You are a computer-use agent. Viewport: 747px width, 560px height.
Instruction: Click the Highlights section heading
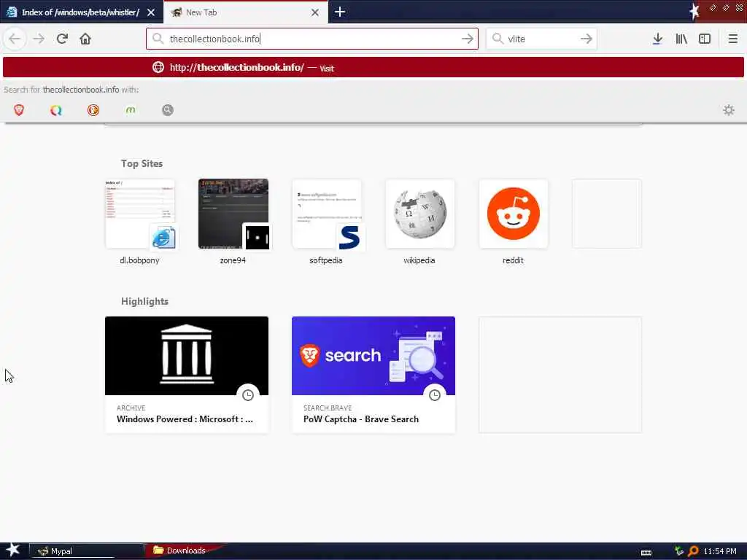pyautogui.click(x=145, y=301)
